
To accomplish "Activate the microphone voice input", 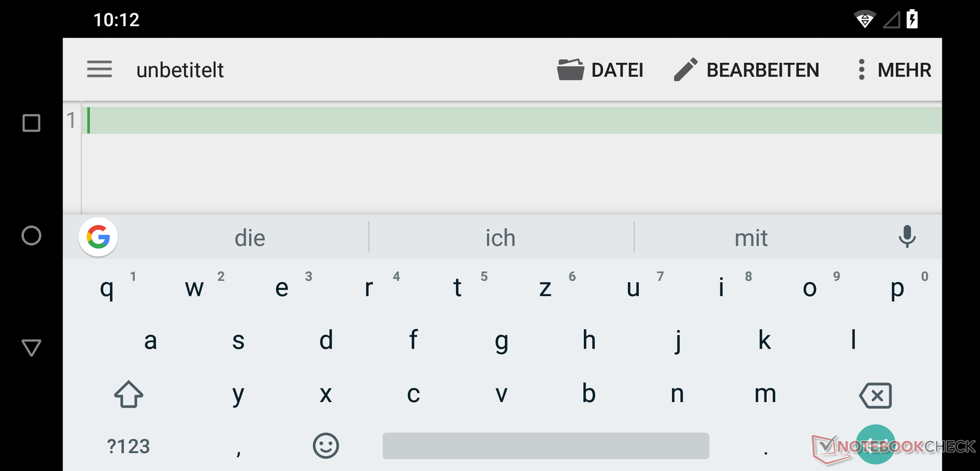I will click(x=907, y=237).
